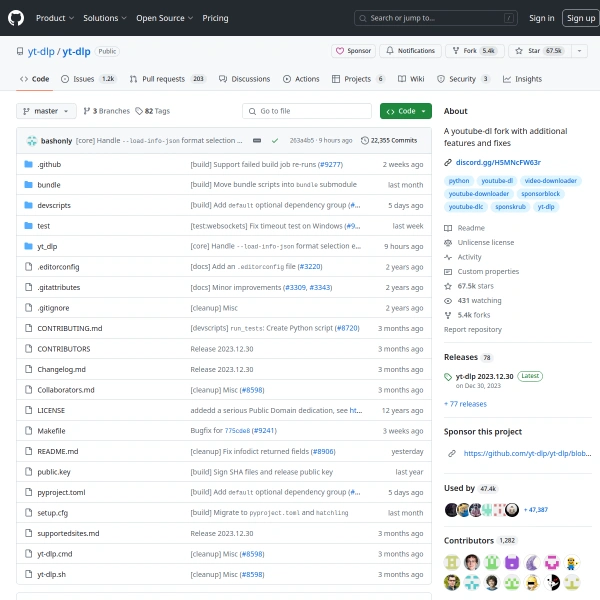Toggle Notifications for this repository
This screenshot has width=600, height=600.
(x=410, y=51)
